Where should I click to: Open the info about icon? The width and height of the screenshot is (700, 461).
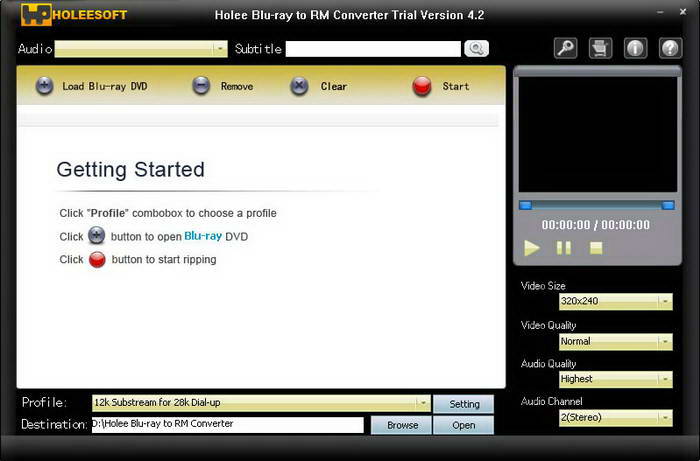635,48
